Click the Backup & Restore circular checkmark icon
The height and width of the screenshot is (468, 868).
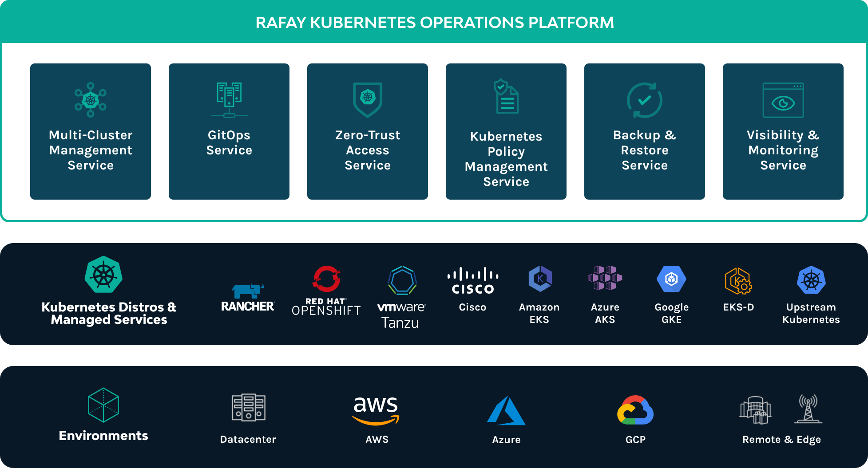click(645, 100)
